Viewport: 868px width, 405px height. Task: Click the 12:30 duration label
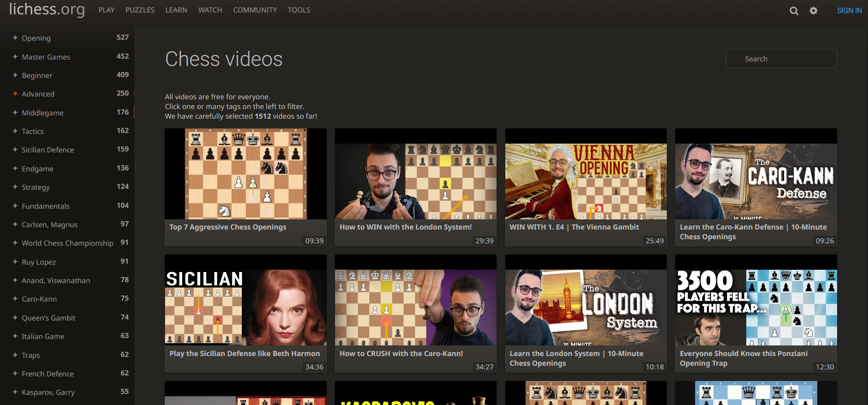tap(825, 367)
